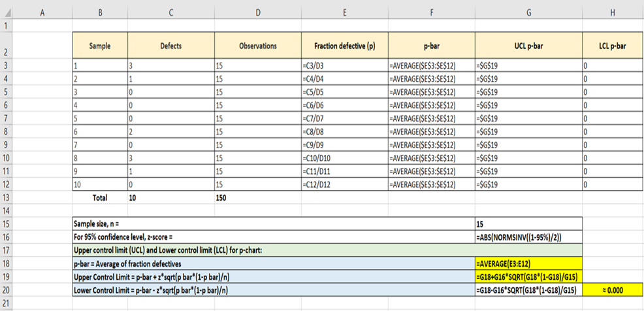Image resolution: width=644 pixels, height=311 pixels.
Task: Select column F header
Action: 431,11
